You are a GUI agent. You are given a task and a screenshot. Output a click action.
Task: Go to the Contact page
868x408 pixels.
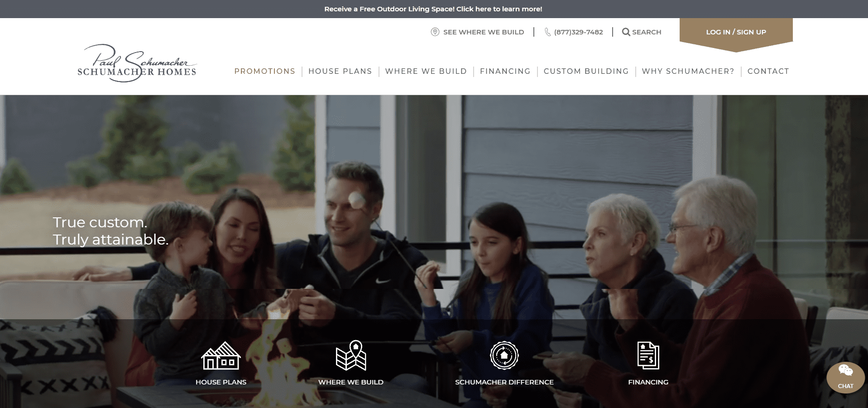[x=768, y=71]
